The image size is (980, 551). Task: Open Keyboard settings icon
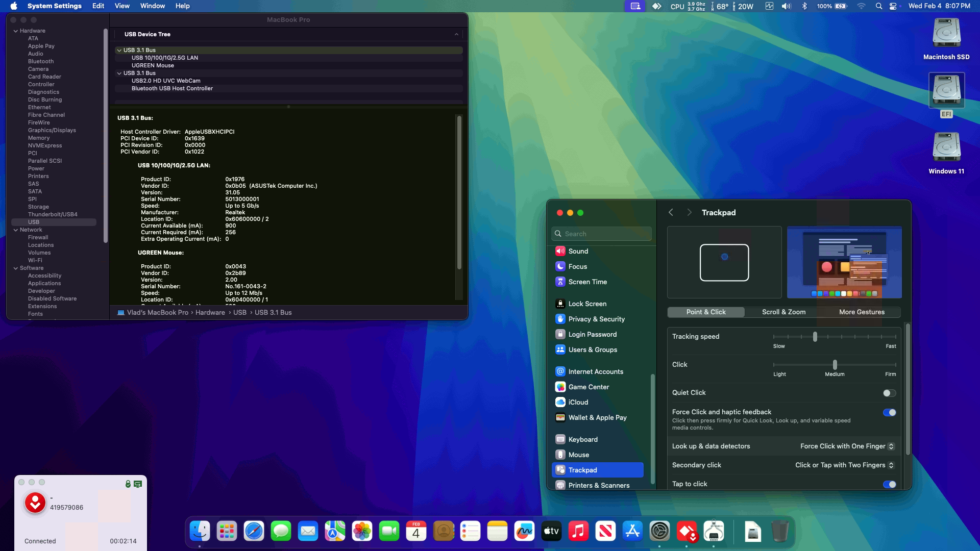(560, 439)
